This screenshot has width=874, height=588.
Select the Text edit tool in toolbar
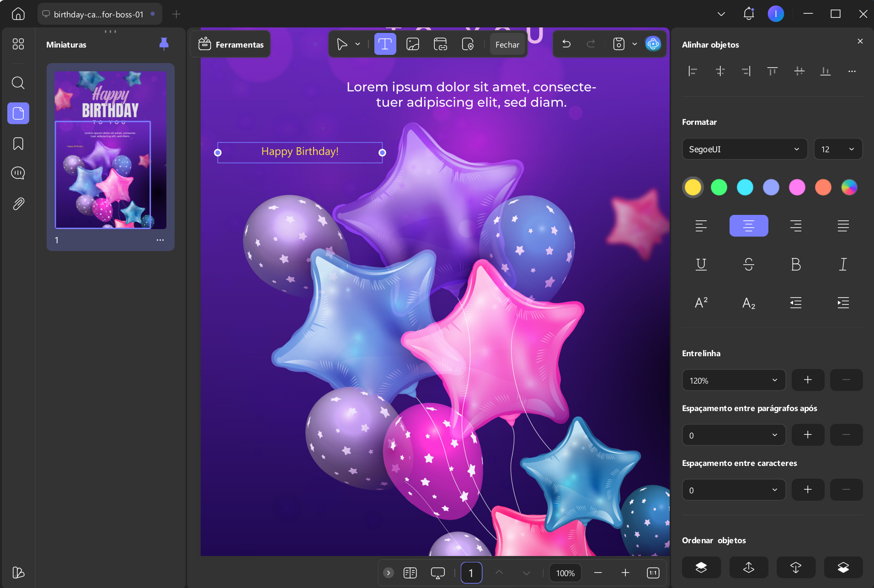385,44
